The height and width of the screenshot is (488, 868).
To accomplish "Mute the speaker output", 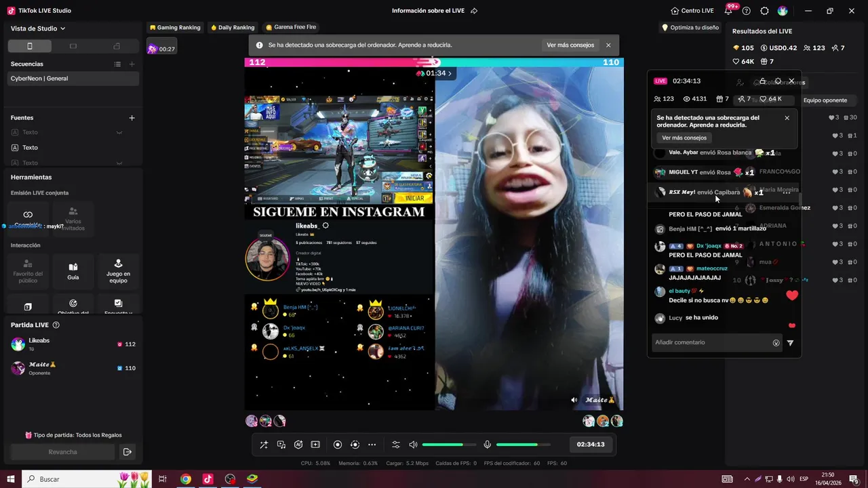I will click(x=413, y=445).
